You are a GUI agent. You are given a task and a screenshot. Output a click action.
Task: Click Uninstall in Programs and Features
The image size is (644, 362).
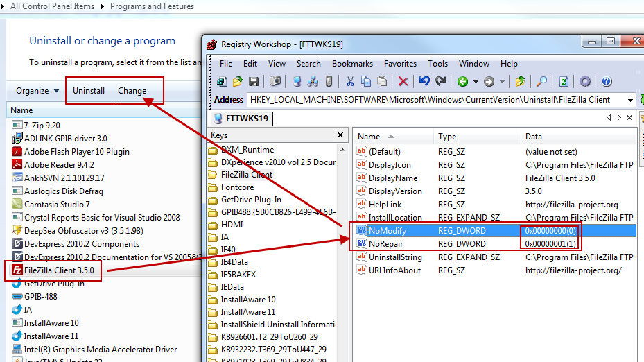[x=89, y=91]
